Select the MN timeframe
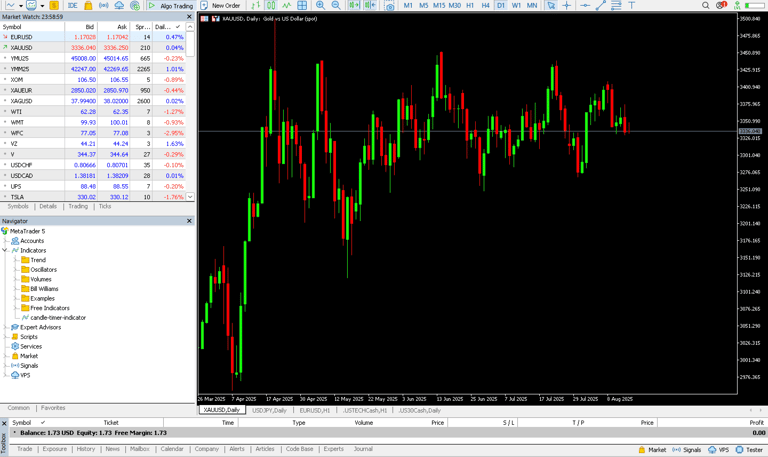Image resolution: width=768 pixels, height=457 pixels. (x=532, y=5)
